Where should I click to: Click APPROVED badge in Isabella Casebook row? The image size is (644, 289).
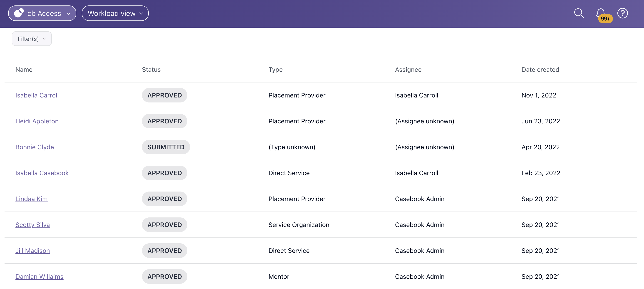pyautogui.click(x=164, y=173)
